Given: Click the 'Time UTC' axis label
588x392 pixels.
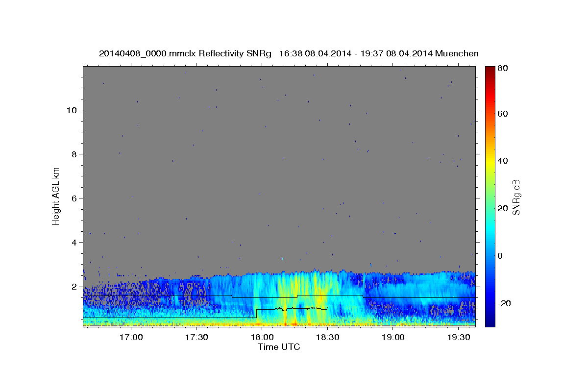Looking at the screenshot, I should pos(279,347).
